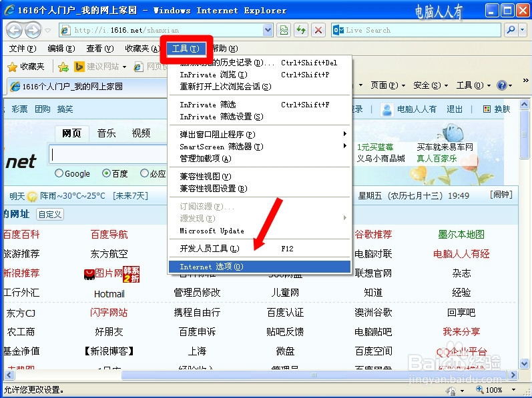Screen dimensions: 532x398
Task: Open the recent pages dropdown arrow
Action: pos(48,31)
